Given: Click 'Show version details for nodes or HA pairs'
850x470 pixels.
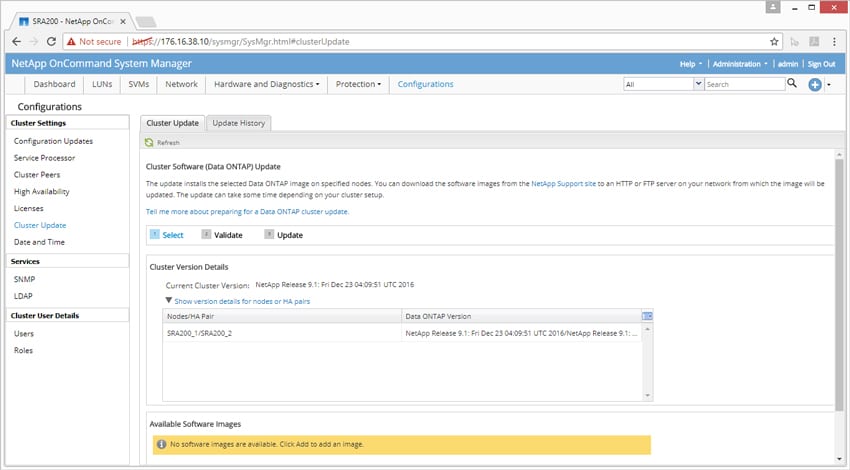Looking at the screenshot, I should pos(242,301).
